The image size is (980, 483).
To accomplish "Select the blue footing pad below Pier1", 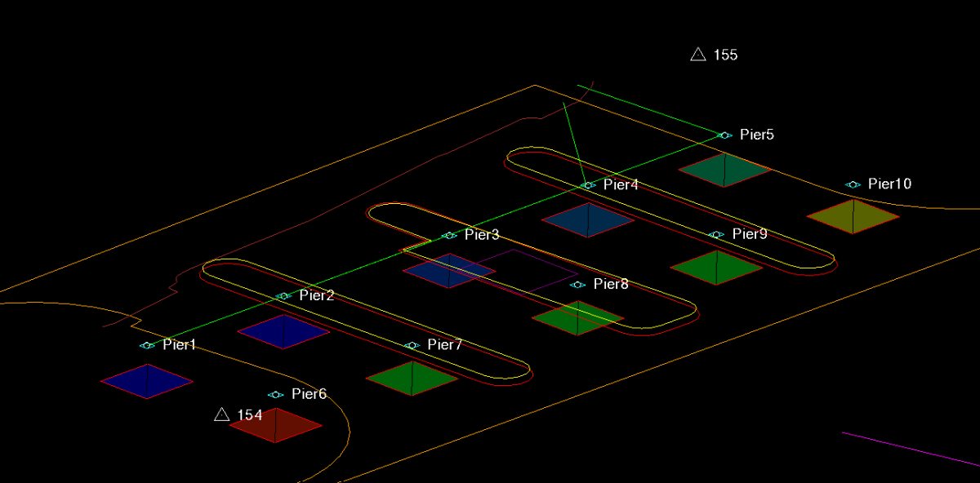I will [x=147, y=381].
